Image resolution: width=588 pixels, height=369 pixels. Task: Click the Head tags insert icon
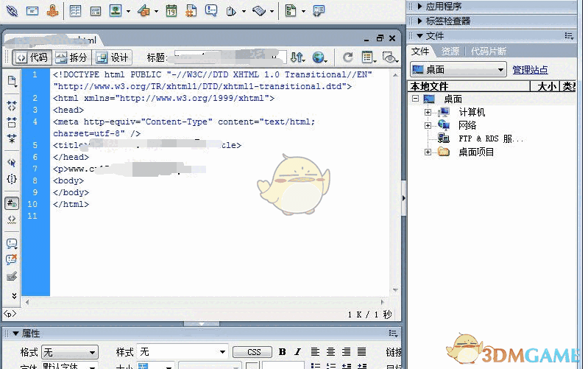[x=231, y=11]
